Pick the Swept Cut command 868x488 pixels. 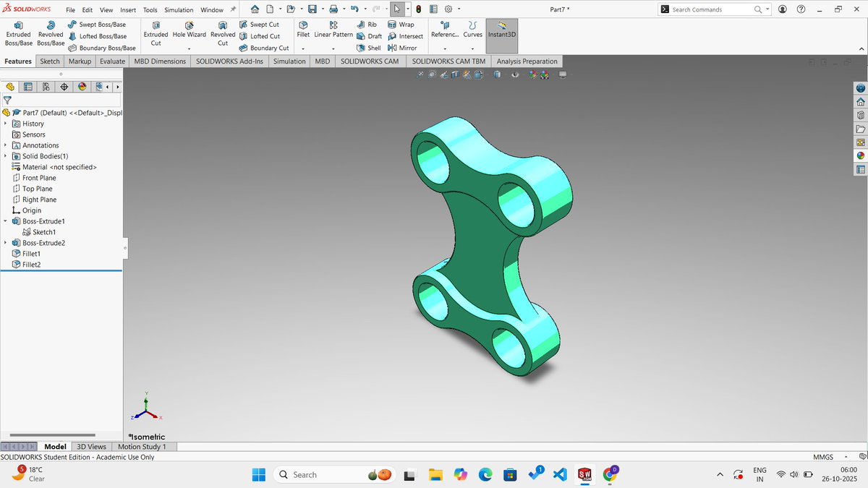258,24
